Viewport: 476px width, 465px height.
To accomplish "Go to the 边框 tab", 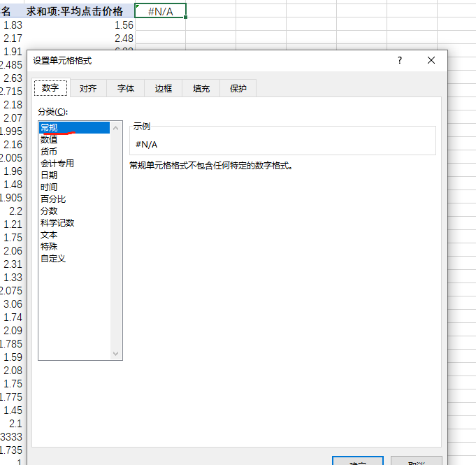I will pos(164,89).
